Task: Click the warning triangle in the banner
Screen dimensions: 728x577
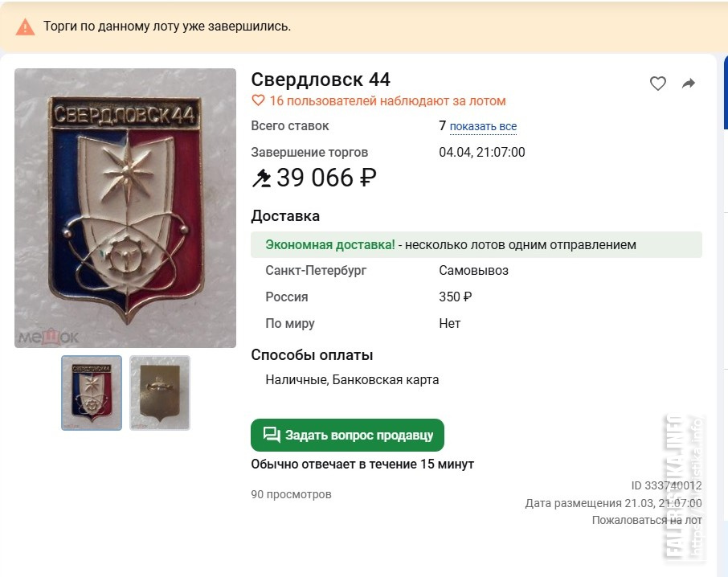Action: [26, 27]
